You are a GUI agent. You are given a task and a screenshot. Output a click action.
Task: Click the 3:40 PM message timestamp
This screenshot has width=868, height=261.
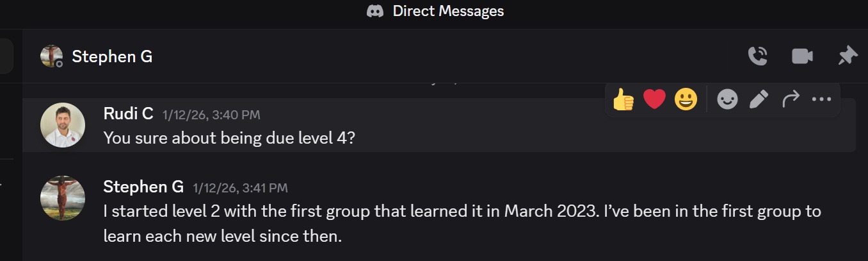pyautogui.click(x=211, y=115)
